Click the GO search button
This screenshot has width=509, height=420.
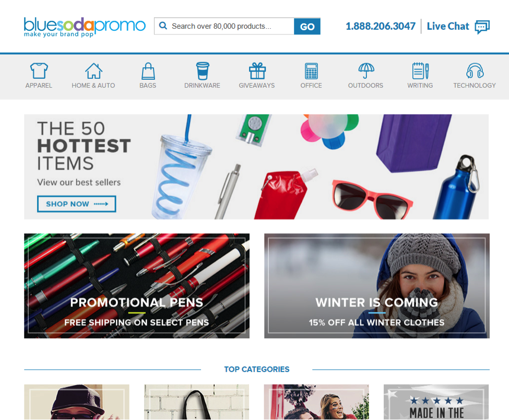pyautogui.click(x=307, y=26)
